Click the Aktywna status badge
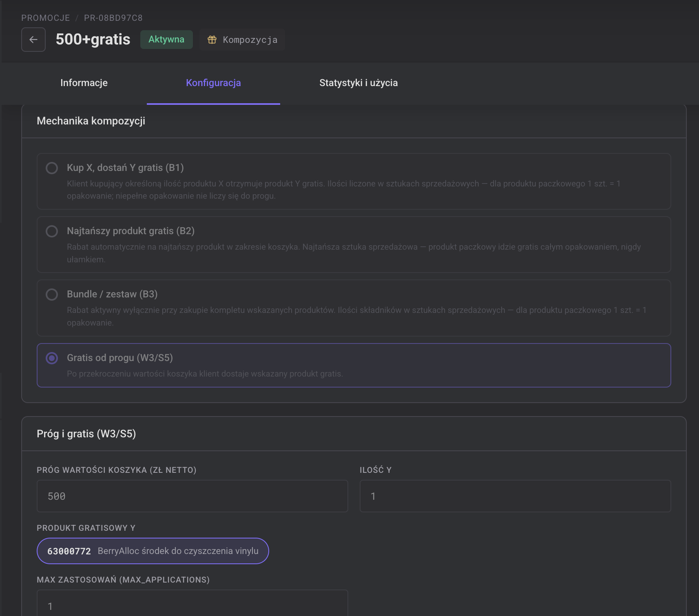Screen dimensions: 699x616 (166, 40)
